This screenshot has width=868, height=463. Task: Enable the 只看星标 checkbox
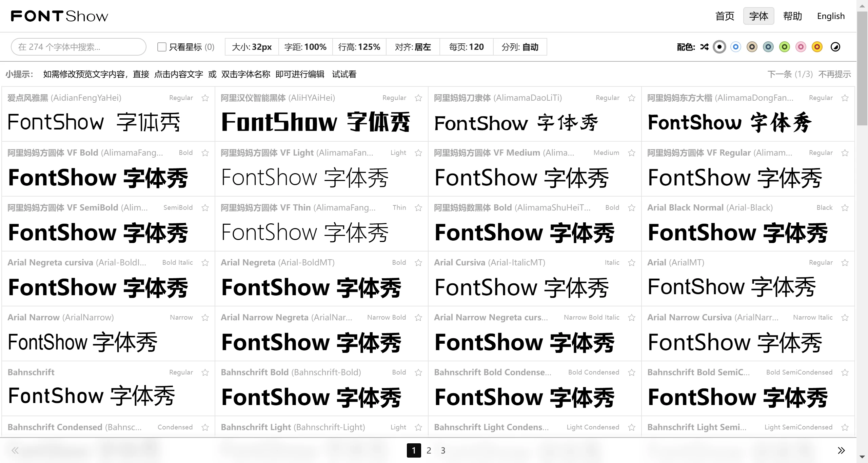pos(162,47)
